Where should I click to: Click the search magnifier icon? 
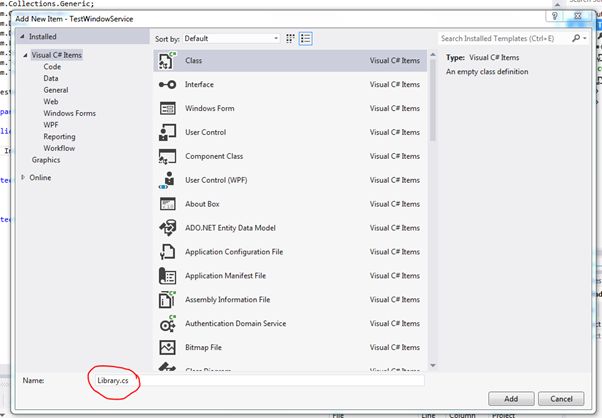[x=576, y=38]
